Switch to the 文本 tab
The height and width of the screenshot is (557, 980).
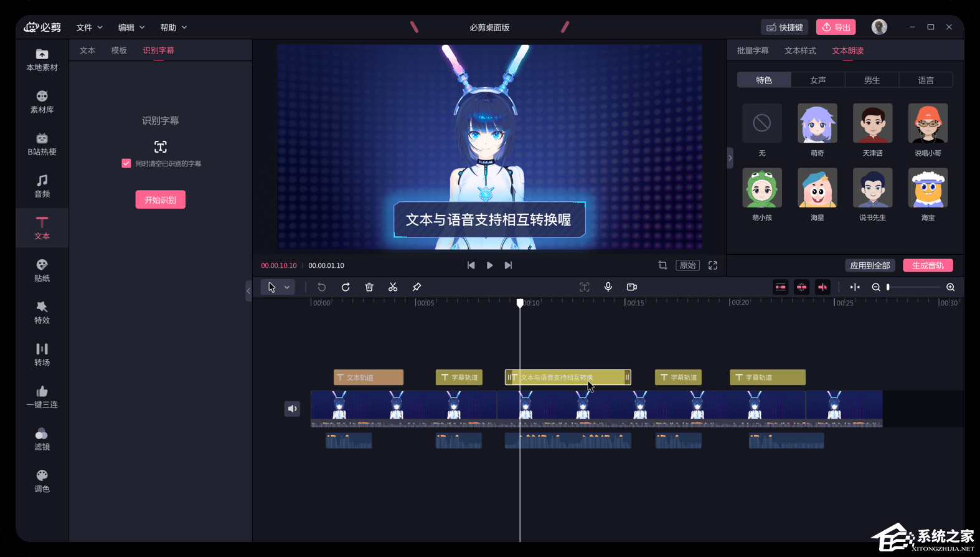point(88,50)
